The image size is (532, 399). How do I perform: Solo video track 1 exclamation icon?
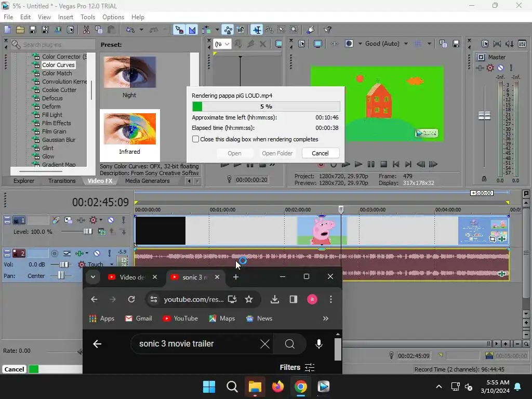(x=124, y=220)
